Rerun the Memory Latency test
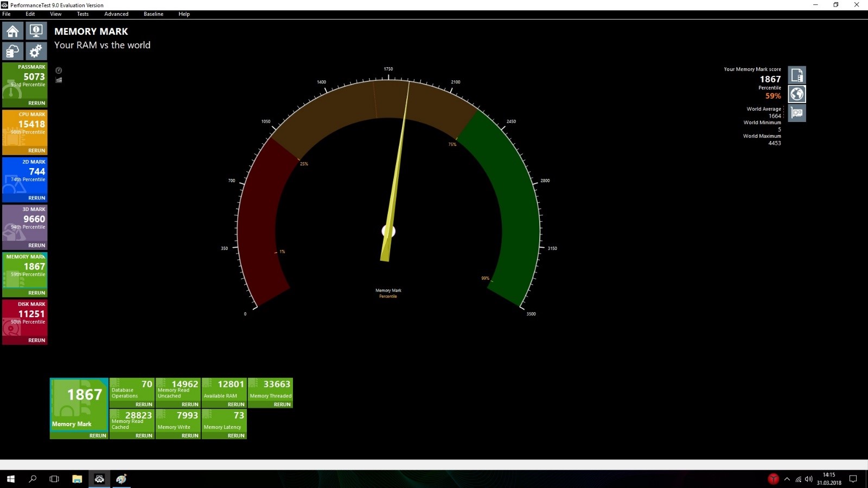Screen dimensions: 868x488 (x=235, y=435)
